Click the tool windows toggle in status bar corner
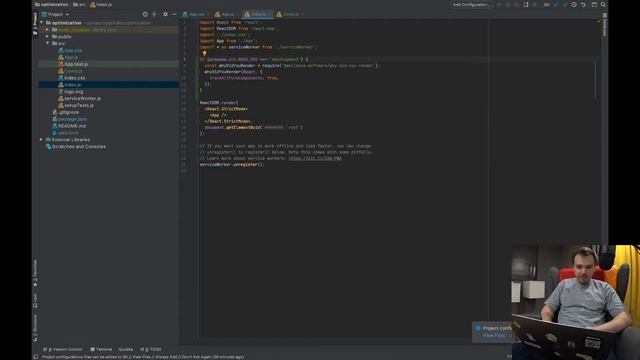The height and width of the screenshot is (360, 640). click(x=36, y=357)
